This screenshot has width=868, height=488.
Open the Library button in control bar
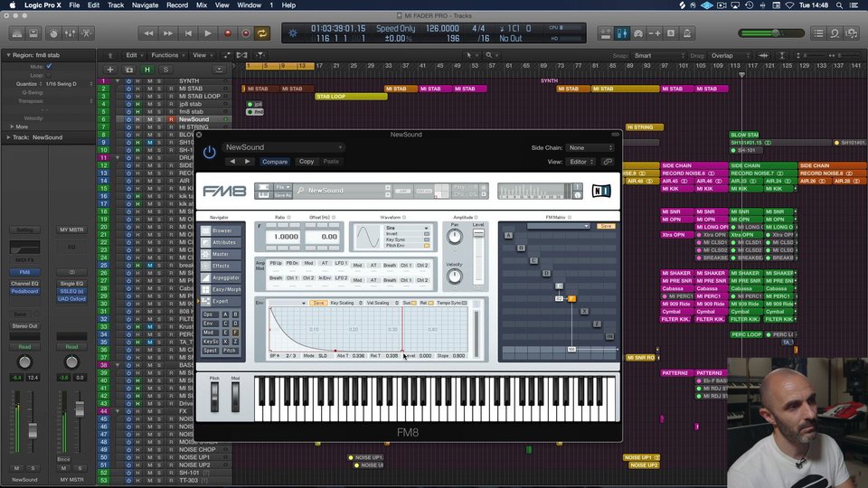17,33
